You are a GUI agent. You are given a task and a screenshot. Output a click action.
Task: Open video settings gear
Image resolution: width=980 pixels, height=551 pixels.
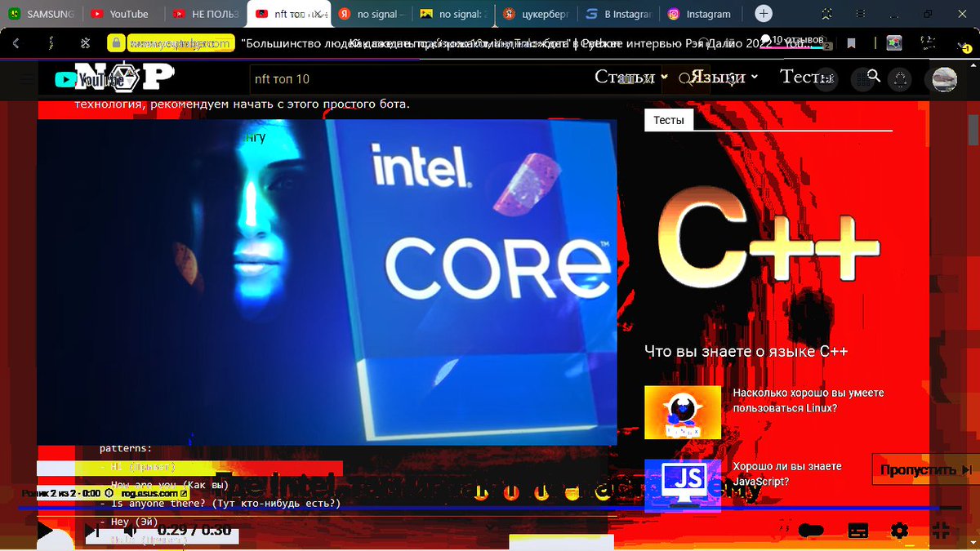[x=899, y=531]
